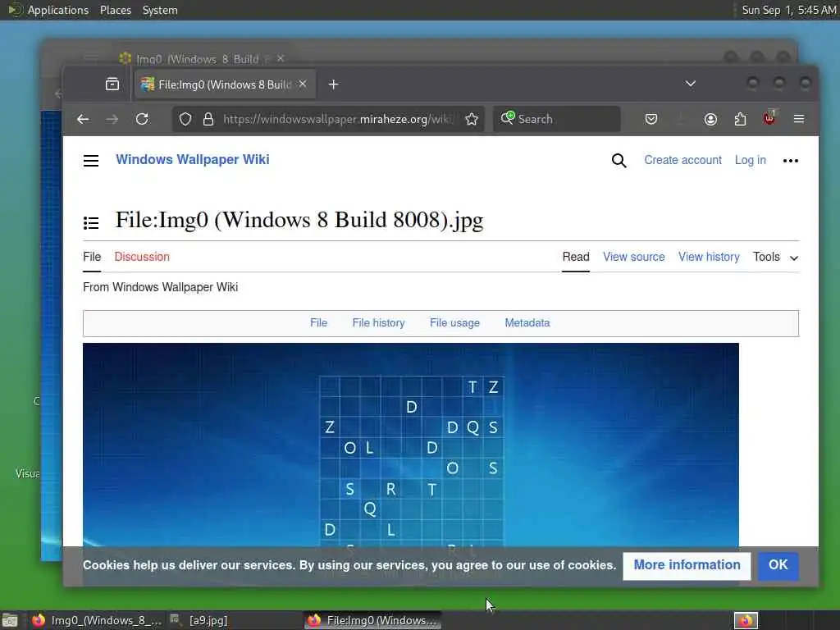Viewport: 840px width, 630px height.
Task: Accept cookies with OK button
Action: click(x=778, y=565)
